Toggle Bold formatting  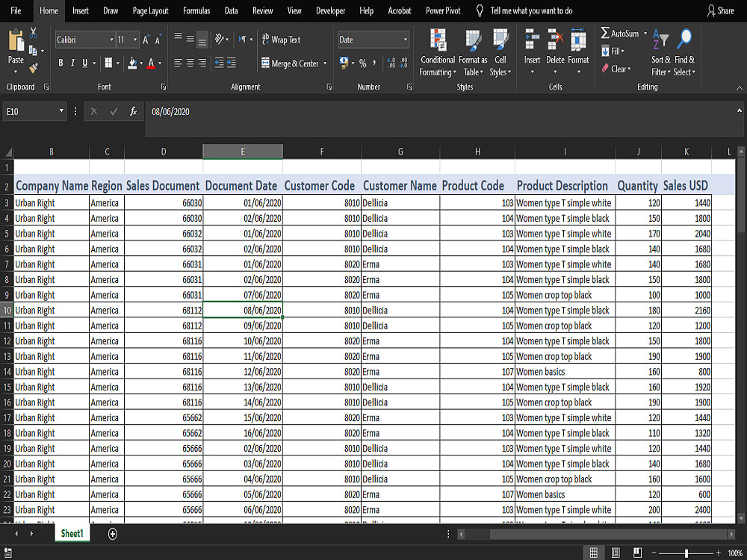pos(61,63)
